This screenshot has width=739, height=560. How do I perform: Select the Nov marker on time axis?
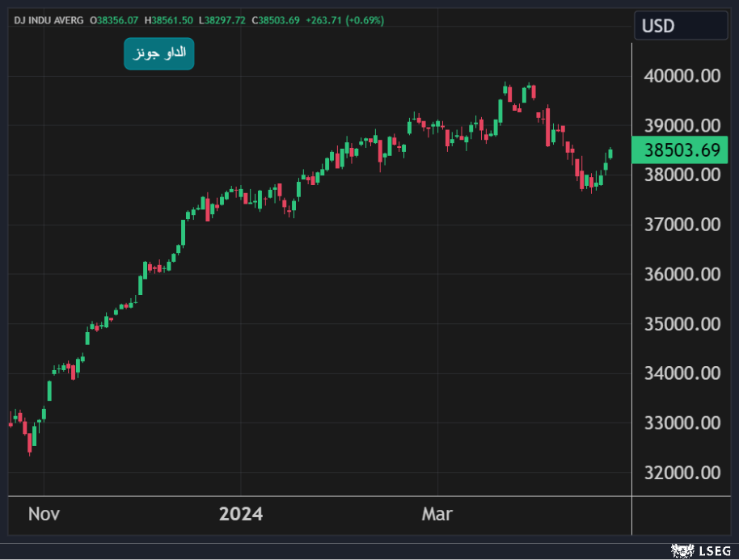44,514
